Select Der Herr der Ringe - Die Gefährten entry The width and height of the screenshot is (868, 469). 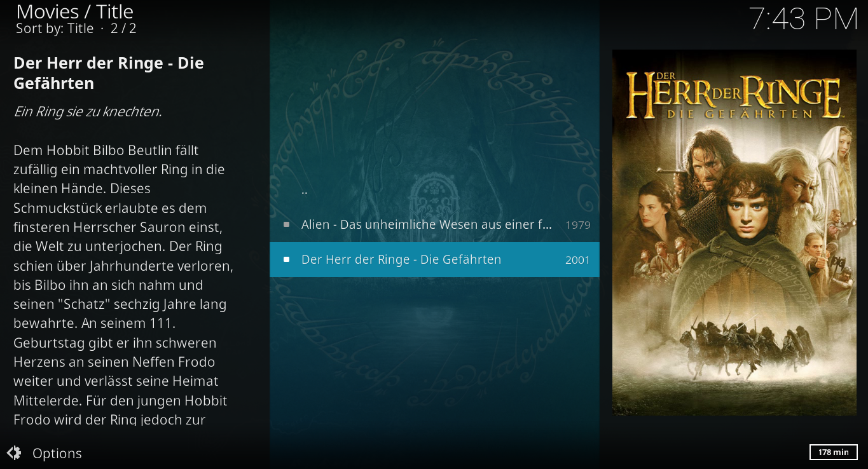point(434,259)
